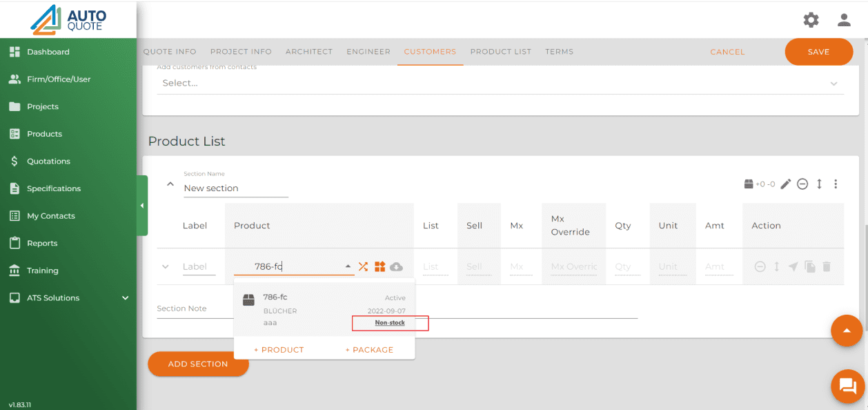Collapse the sidebar using green handle
The image size is (868, 410).
click(142, 206)
